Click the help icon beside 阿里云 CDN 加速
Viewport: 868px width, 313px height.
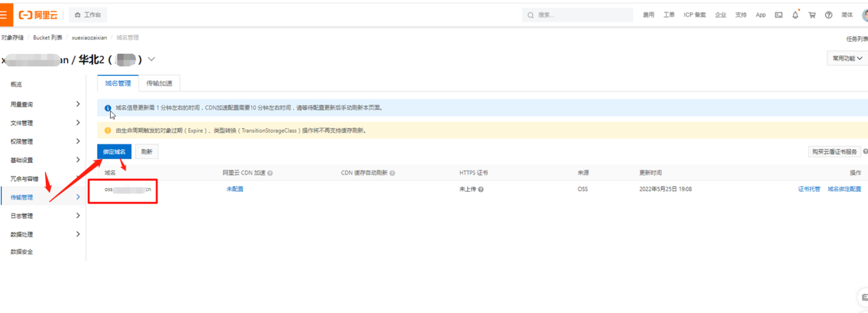point(270,173)
